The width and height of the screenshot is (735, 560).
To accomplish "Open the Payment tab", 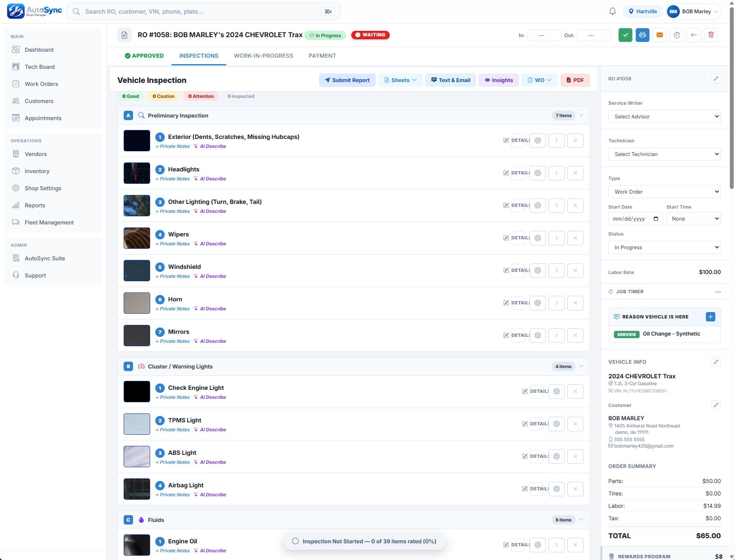I will [x=322, y=56].
